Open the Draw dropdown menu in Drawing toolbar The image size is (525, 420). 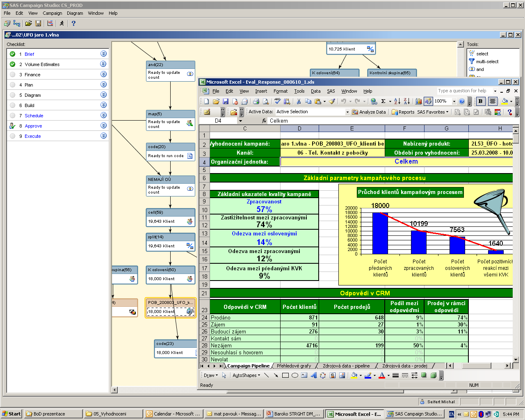point(211,375)
